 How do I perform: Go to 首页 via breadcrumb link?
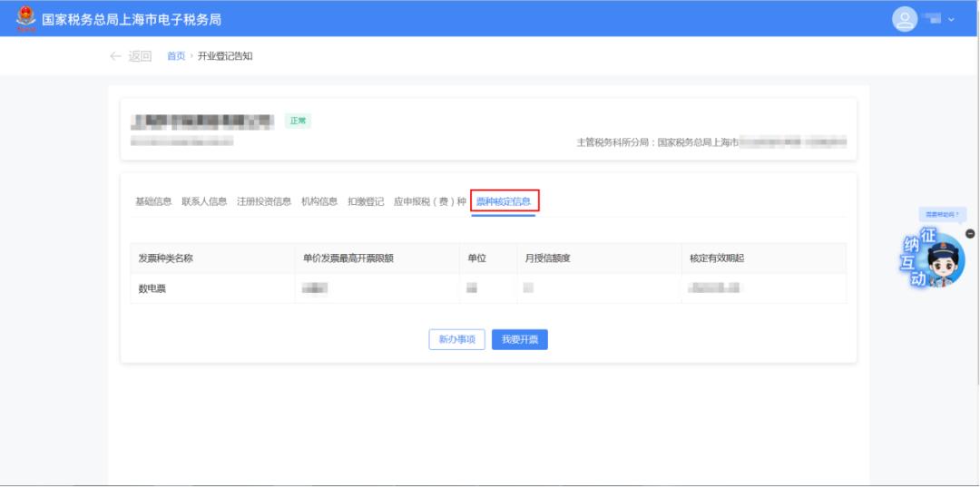(176, 56)
